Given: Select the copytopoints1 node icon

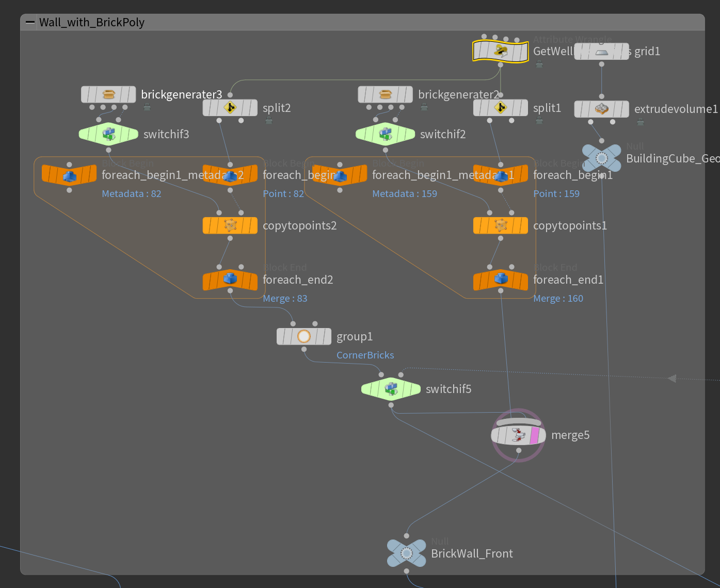Looking at the screenshot, I should click(501, 225).
